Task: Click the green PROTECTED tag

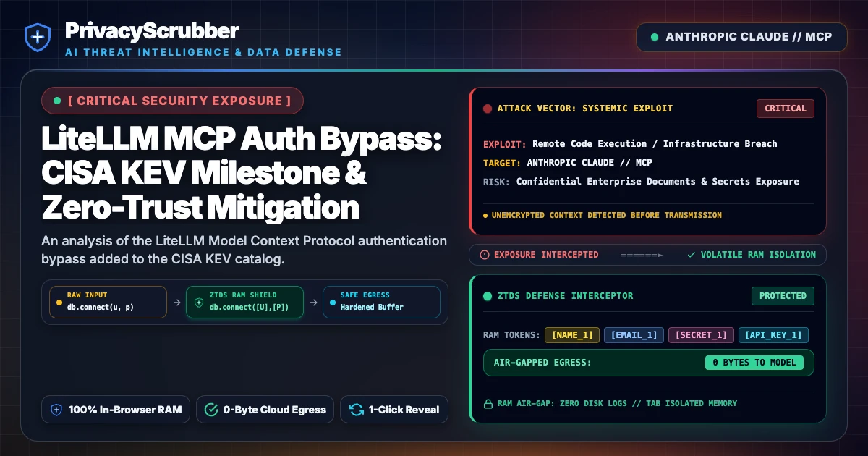Action: (x=783, y=295)
